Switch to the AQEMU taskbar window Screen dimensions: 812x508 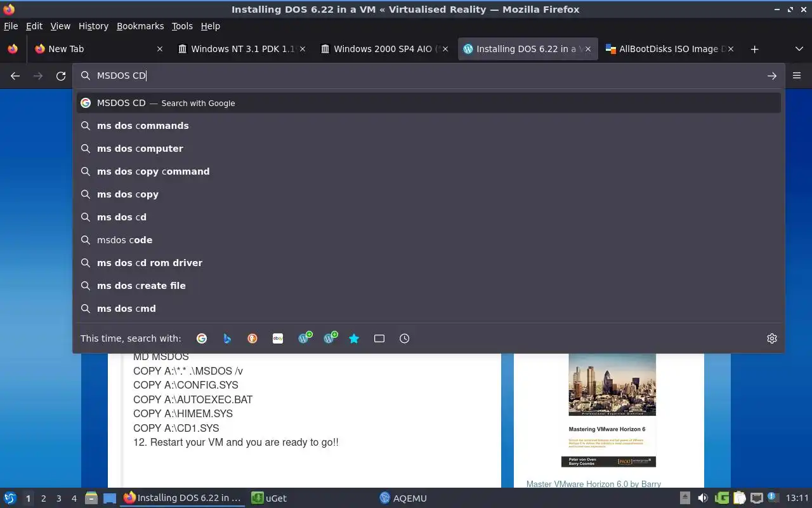coord(438,498)
